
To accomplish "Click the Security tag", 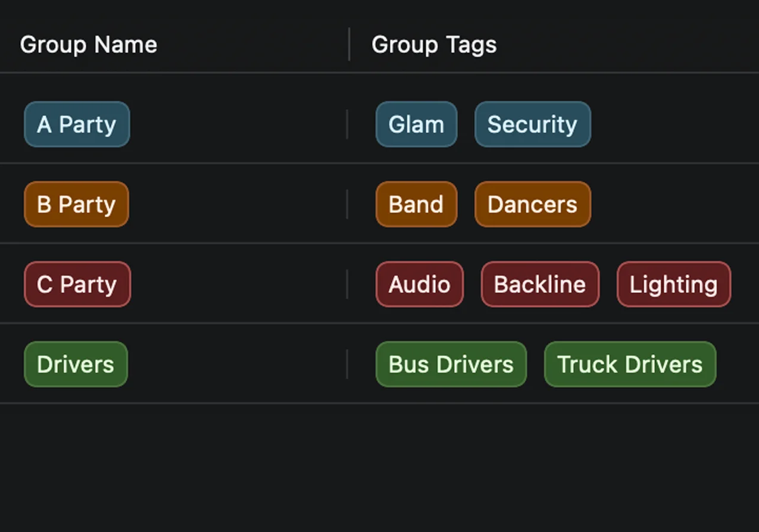I will pyautogui.click(x=532, y=124).
